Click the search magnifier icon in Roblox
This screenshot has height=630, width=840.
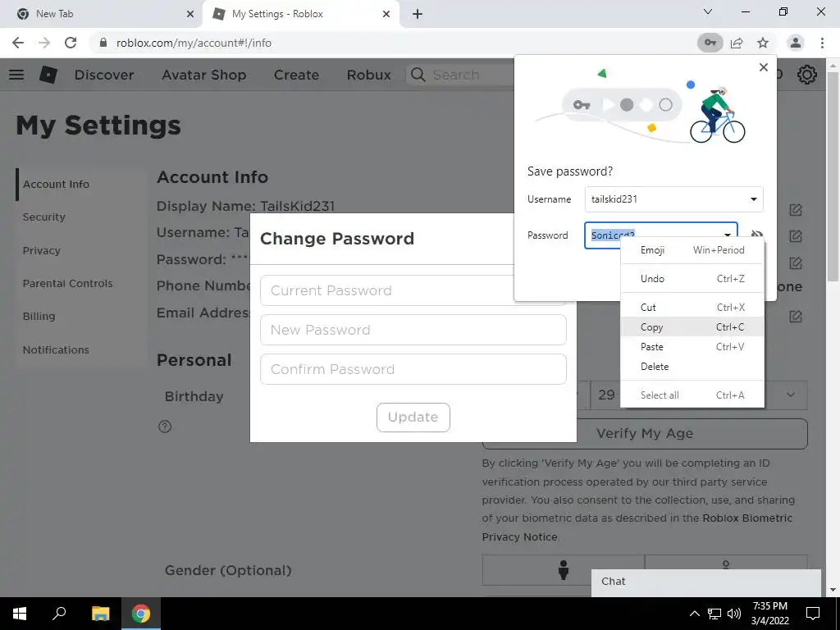(418, 75)
